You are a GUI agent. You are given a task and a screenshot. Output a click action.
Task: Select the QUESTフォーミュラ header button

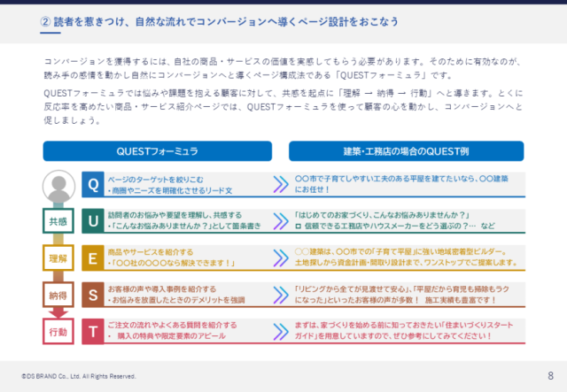[158, 151]
